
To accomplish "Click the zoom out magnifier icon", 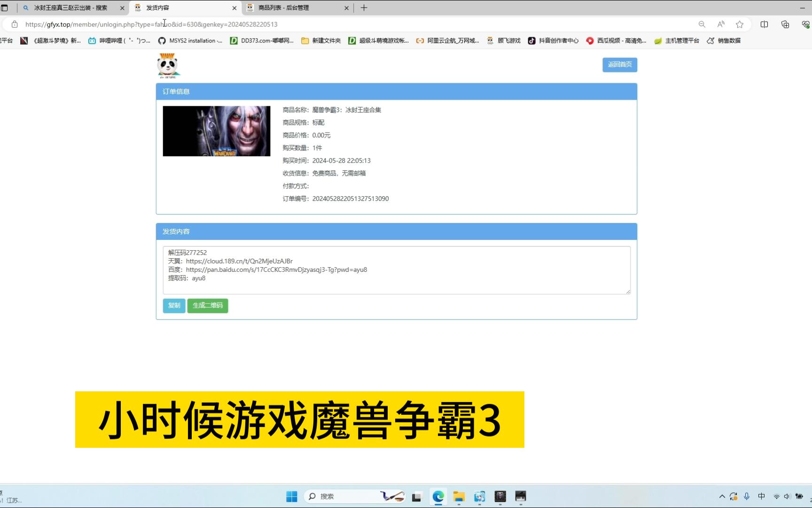I will pos(702,24).
